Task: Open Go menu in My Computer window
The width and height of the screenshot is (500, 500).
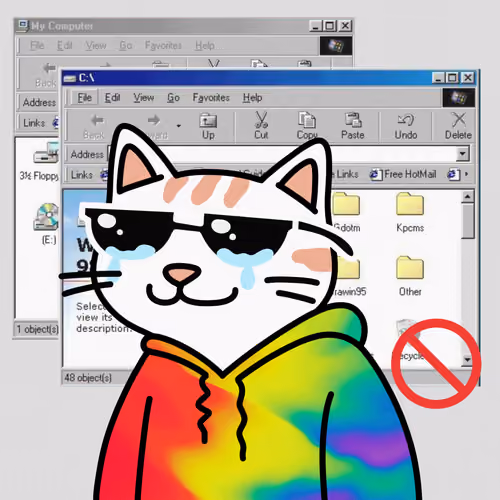Action: [126, 45]
